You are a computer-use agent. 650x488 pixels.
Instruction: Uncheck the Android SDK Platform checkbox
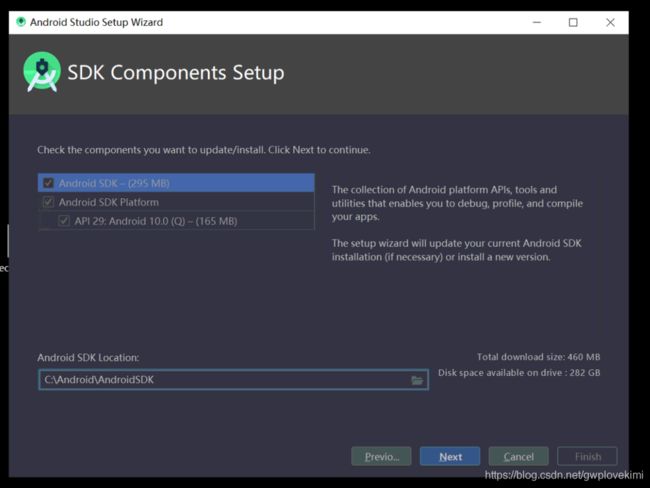point(48,202)
